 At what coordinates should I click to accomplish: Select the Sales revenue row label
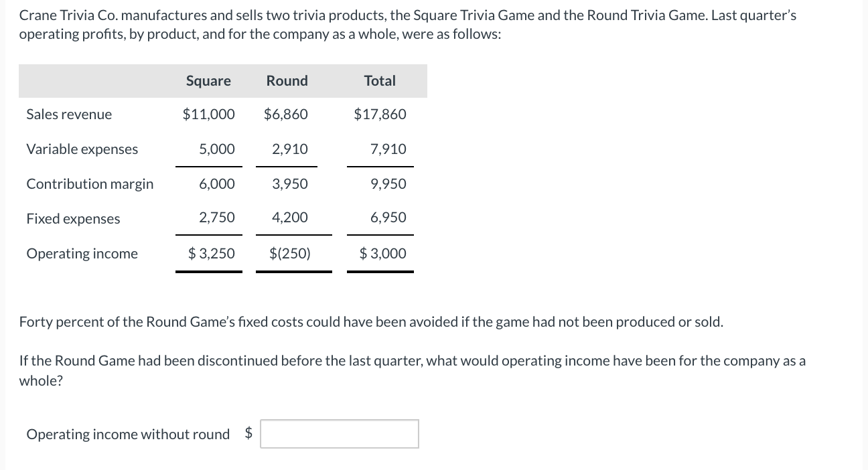[69, 114]
